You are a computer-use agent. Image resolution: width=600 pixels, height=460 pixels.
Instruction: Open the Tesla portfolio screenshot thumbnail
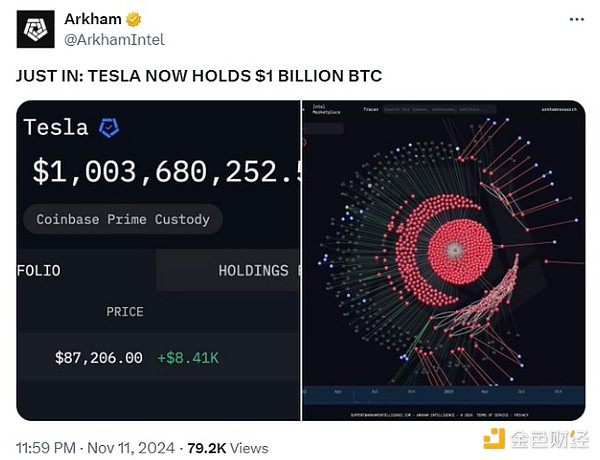(x=158, y=261)
